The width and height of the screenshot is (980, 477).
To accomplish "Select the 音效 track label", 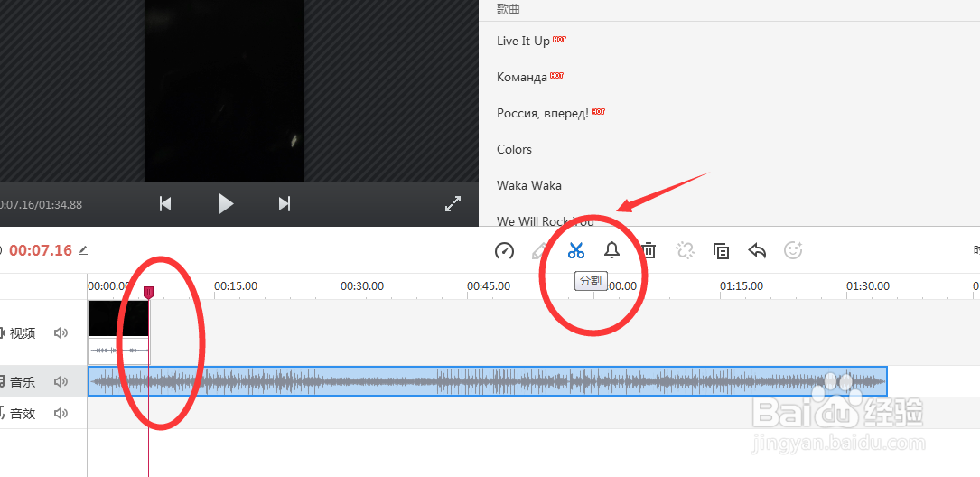I will [x=23, y=414].
